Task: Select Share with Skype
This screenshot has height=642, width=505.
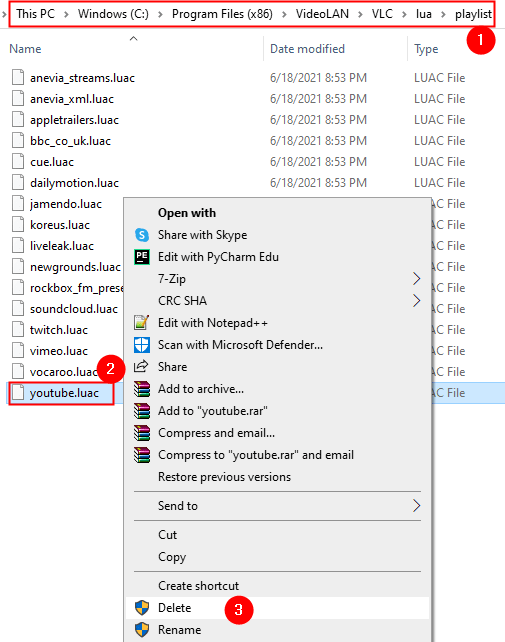Action: click(277, 235)
